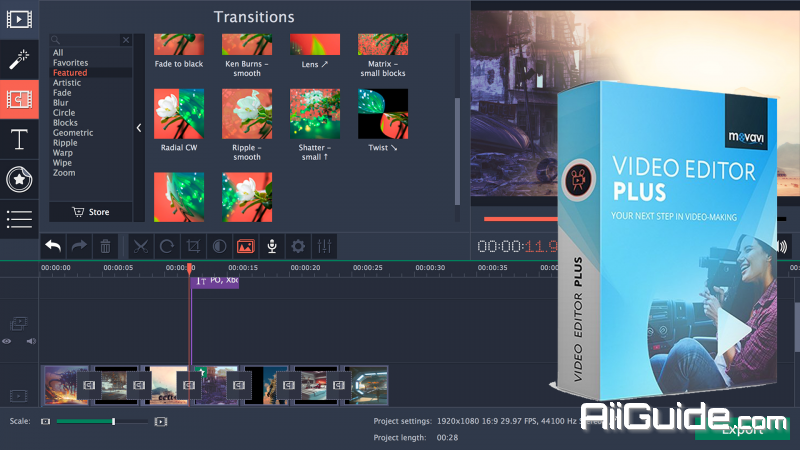Collapse the category list with chevron
800x450 pixels.
click(x=139, y=128)
